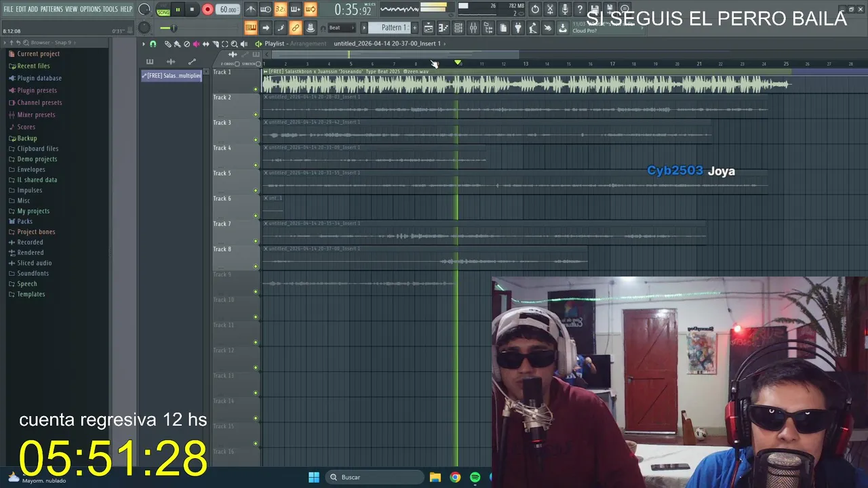Open the Piano roll view icon
This screenshot has height=488, width=868.
443,28
